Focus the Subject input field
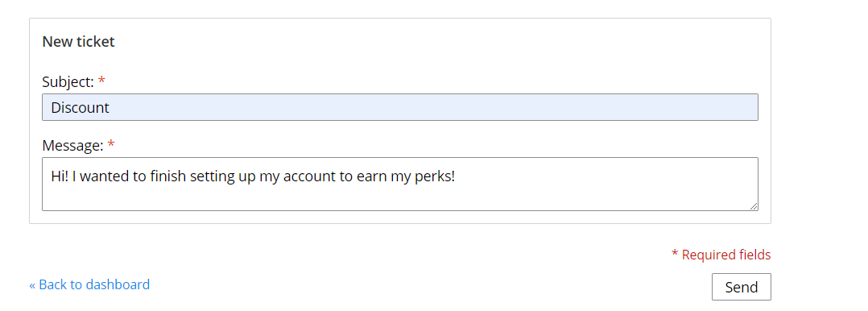This screenshot has width=868, height=311. (399, 107)
